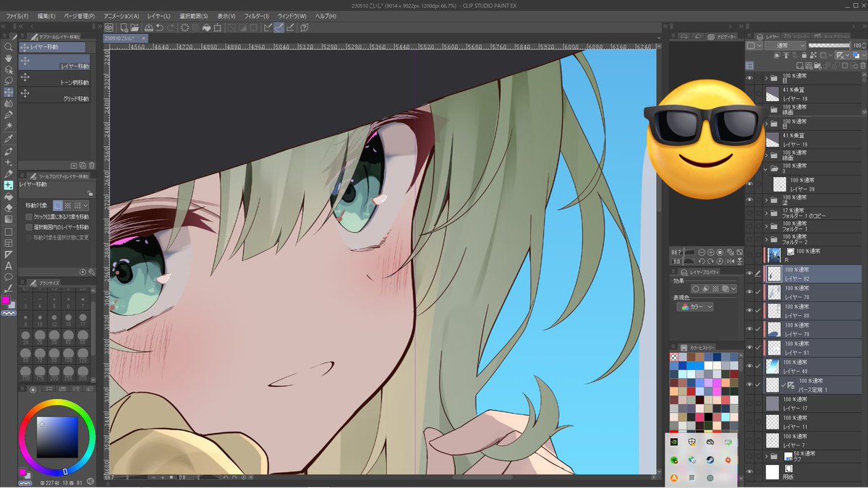Pick the transparent swatch in Color History
The width and height of the screenshot is (868, 488).
[x=674, y=356]
